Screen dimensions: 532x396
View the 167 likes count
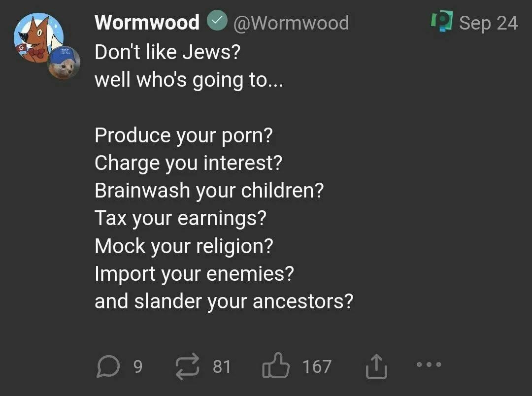[317, 367]
